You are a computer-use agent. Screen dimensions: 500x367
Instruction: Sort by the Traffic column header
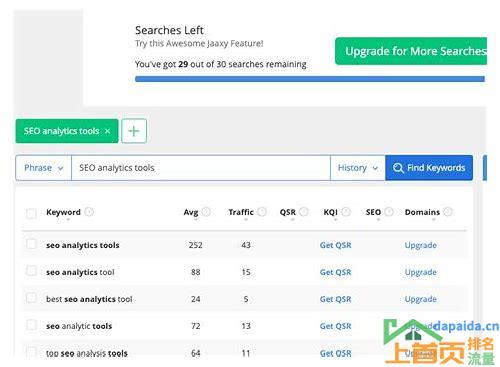click(241, 212)
